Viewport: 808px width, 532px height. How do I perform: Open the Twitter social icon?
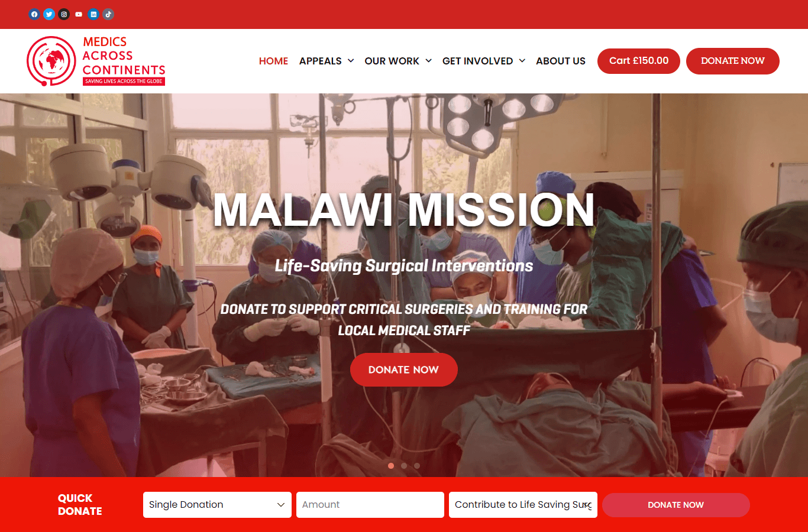(x=49, y=14)
